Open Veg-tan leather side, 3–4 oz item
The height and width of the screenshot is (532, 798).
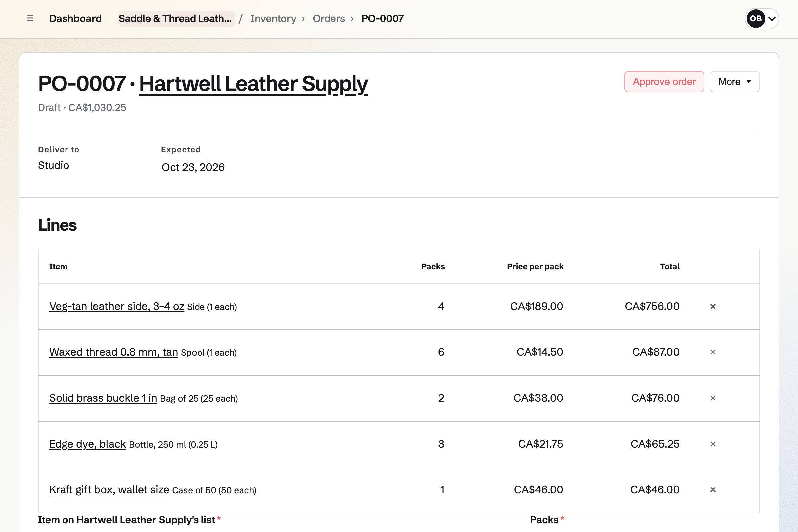pos(117,306)
